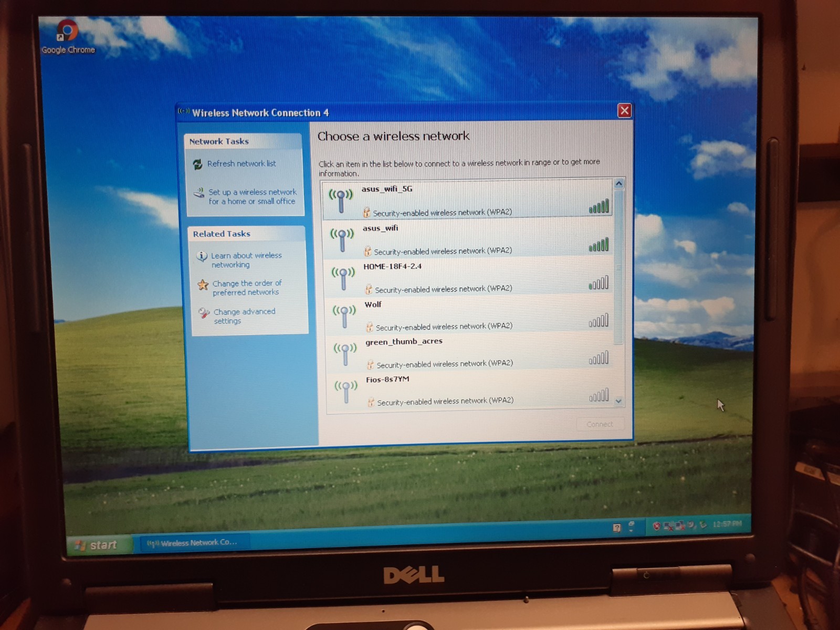
Task: Open the red security shield tray icon
Action: [x=656, y=526]
